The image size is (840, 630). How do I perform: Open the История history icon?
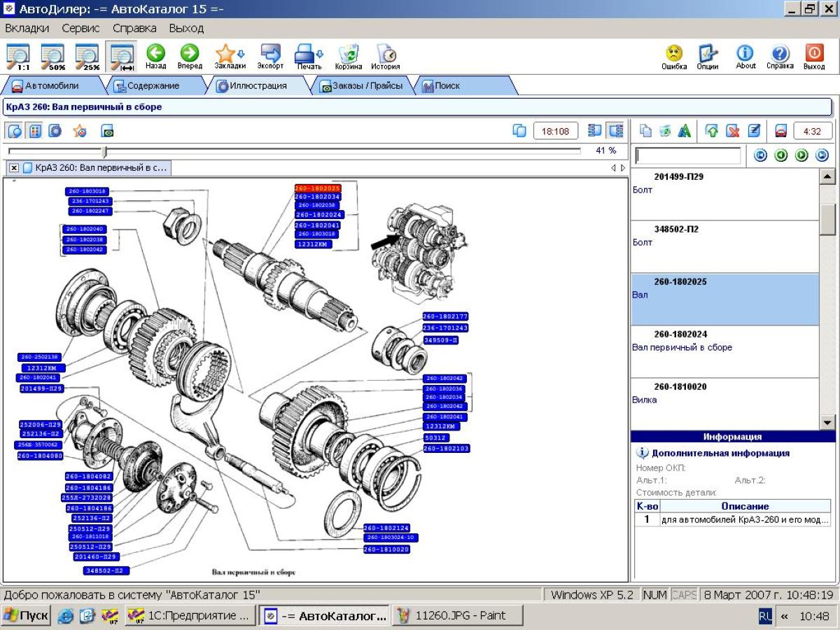[x=386, y=57]
